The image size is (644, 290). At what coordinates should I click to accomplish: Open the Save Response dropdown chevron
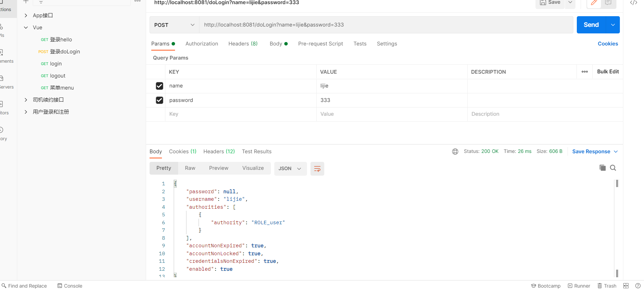click(x=616, y=152)
